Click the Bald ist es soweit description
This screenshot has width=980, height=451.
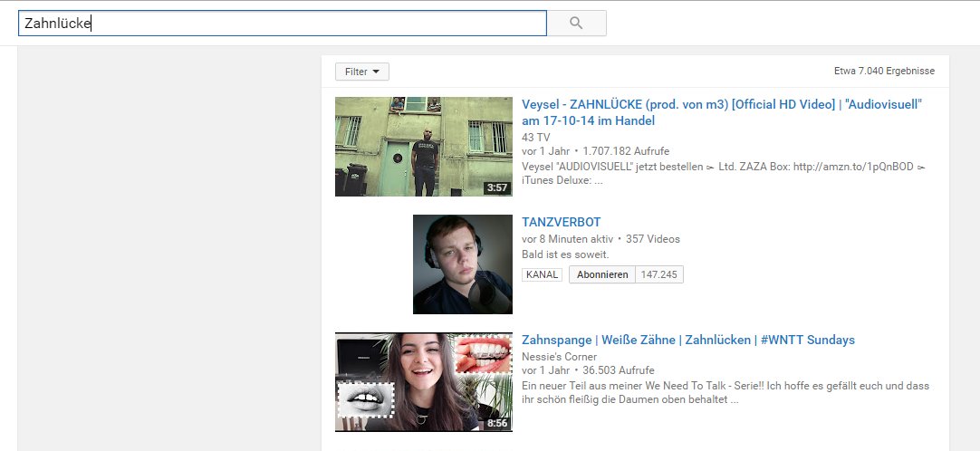[565, 254]
